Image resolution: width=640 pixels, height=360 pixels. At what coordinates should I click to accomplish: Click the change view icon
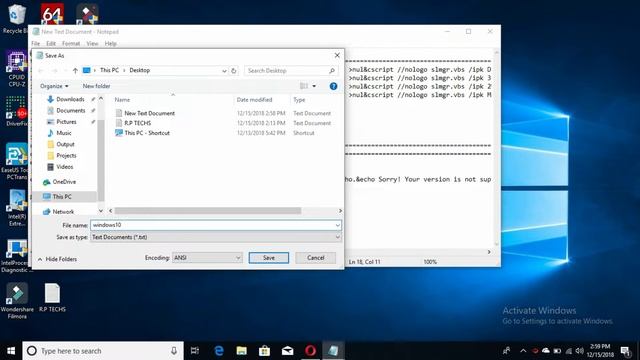click(304, 86)
